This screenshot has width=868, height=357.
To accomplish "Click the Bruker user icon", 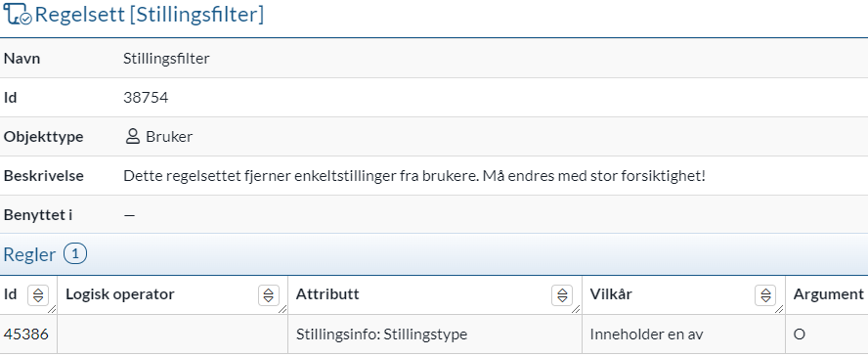I will [x=132, y=137].
